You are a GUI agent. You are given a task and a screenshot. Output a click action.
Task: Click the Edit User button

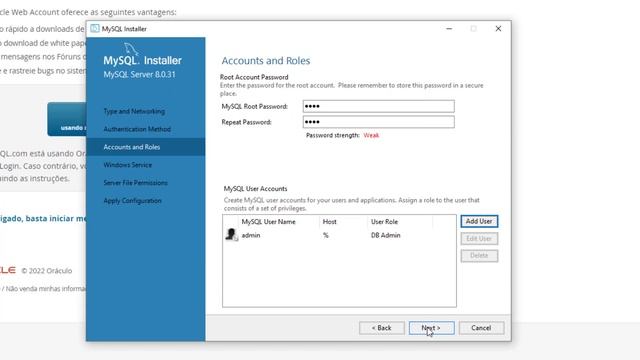pos(479,238)
